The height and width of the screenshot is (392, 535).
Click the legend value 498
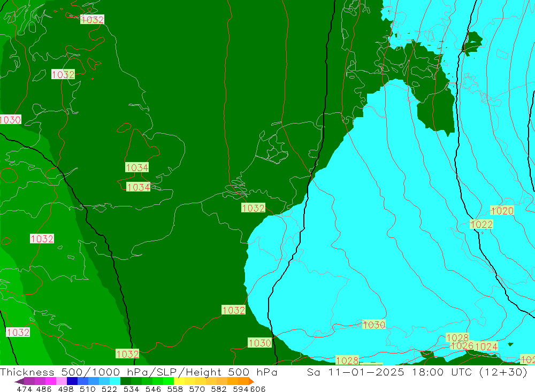pyautogui.click(x=66, y=389)
